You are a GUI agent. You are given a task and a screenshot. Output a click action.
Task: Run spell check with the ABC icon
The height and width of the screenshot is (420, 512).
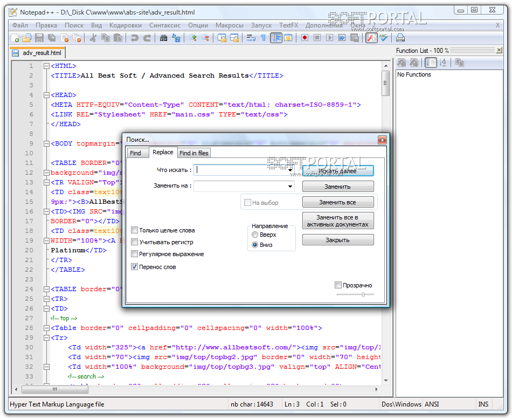pyautogui.click(x=383, y=38)
